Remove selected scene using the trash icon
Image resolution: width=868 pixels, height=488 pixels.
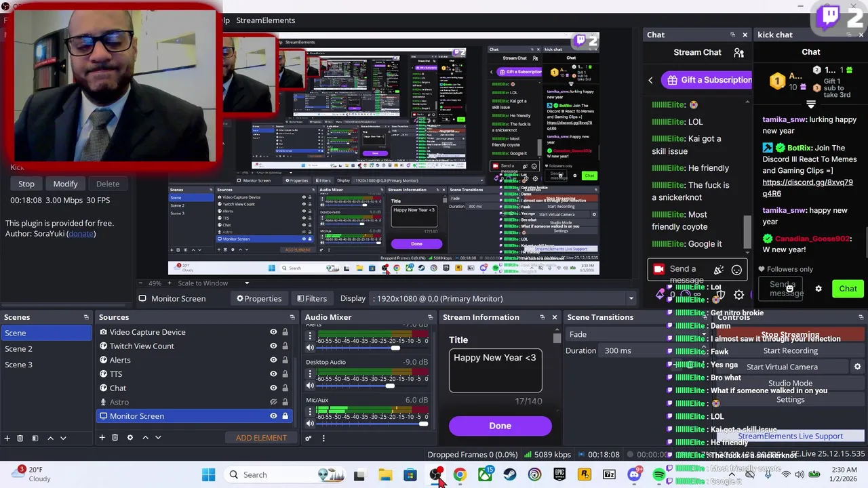click(x=20, y=439)
